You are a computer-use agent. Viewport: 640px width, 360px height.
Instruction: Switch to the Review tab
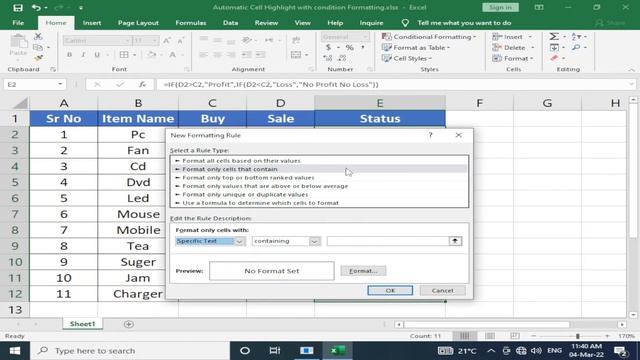266,23
